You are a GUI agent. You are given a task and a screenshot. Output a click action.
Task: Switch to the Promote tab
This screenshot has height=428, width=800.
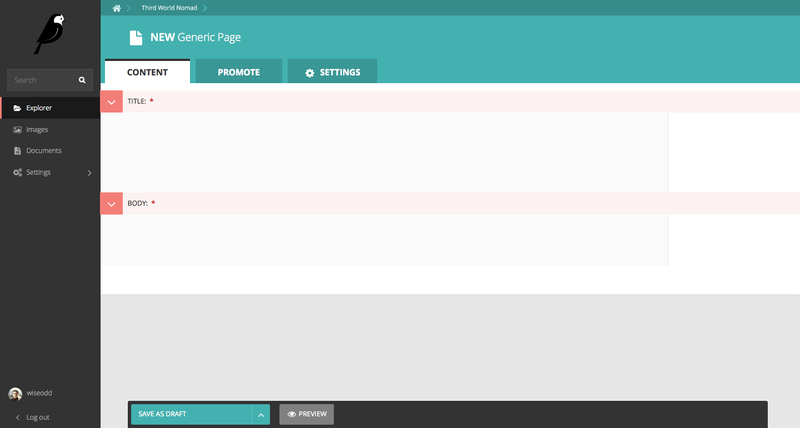(239, 72)
